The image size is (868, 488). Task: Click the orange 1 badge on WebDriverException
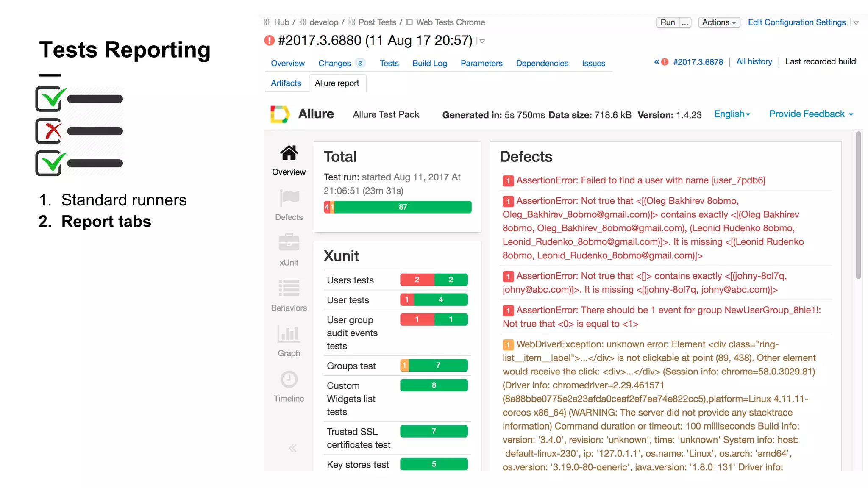(x=508, y=345)
